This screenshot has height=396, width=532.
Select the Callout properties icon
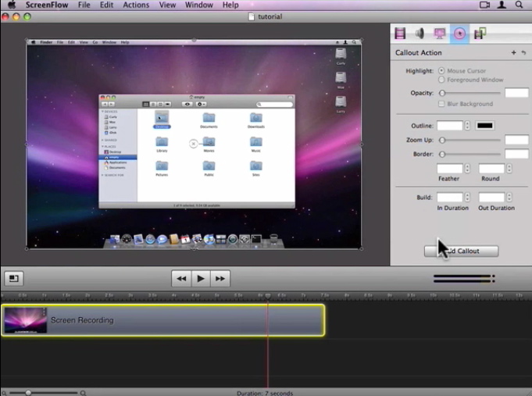click(x=459, y=34)
